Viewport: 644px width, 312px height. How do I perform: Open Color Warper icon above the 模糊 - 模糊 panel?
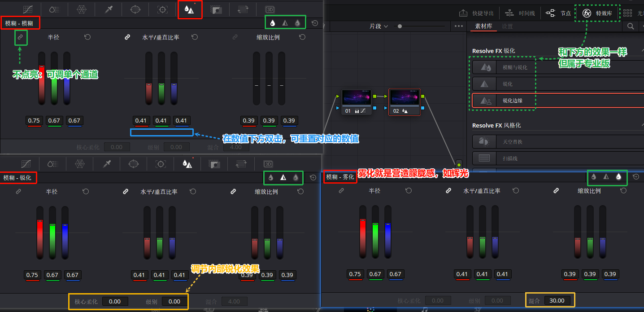click(81, 9)
